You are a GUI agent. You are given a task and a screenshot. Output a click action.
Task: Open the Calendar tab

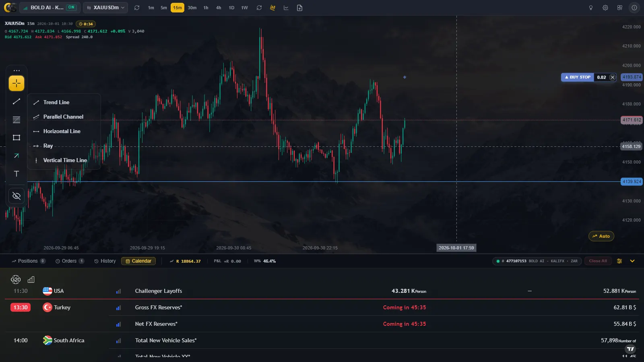(x=138, y=261)
